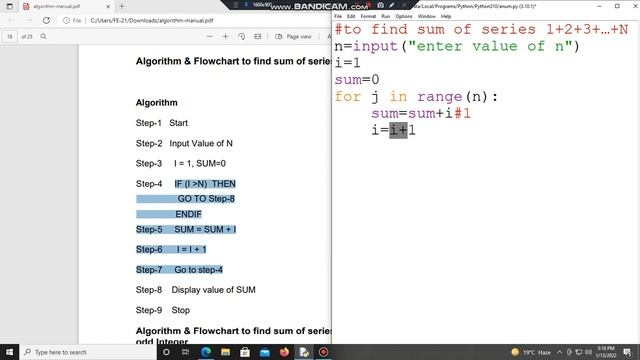The image size is (640, 360).
Task: Zoom out the PDF view
Action: coord(209,36)
